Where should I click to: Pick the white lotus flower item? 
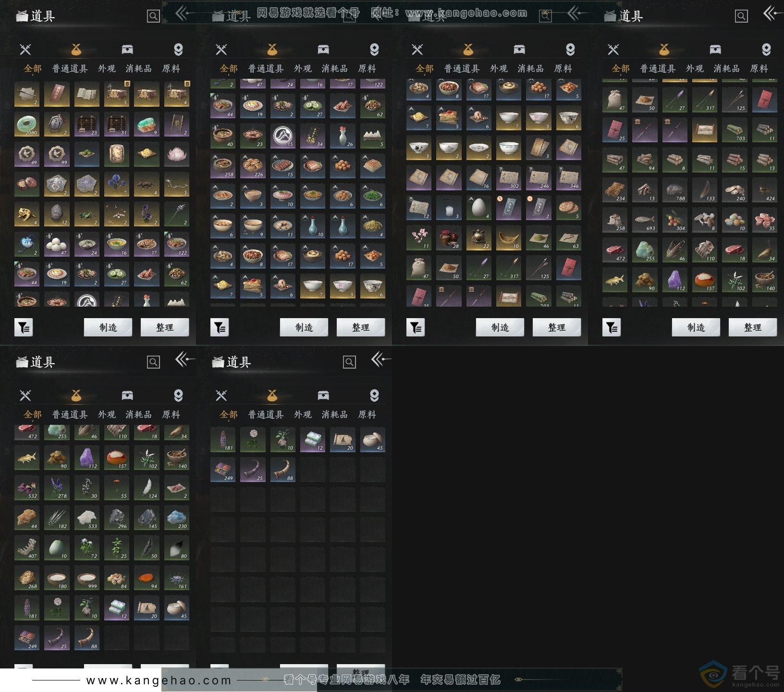(176, 154)
